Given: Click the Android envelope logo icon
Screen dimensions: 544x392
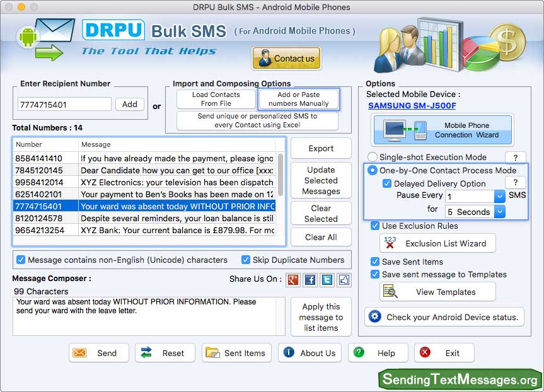Looking at the screenshot, I should click(x=45, y=39).
